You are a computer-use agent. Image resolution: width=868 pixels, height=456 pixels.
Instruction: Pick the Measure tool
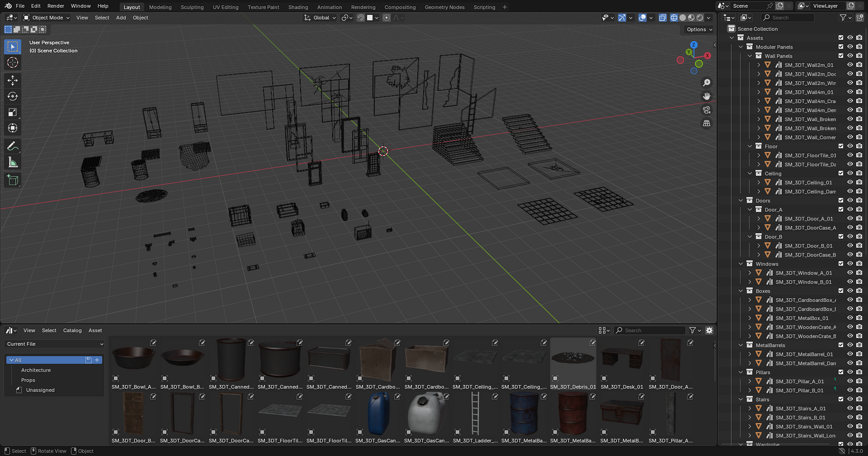pyautogui.click(x=13, y=162)
